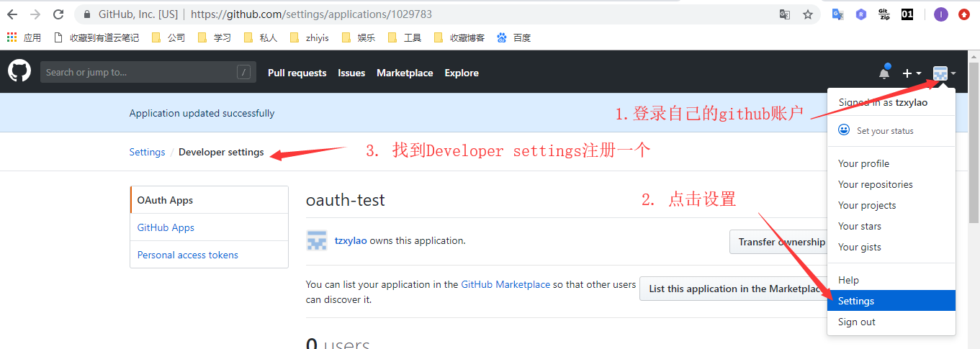Select Personal access tokens in sidebar
Image resolution: width=980 pixels, height=349 pixels.
[x=209, y=255]
